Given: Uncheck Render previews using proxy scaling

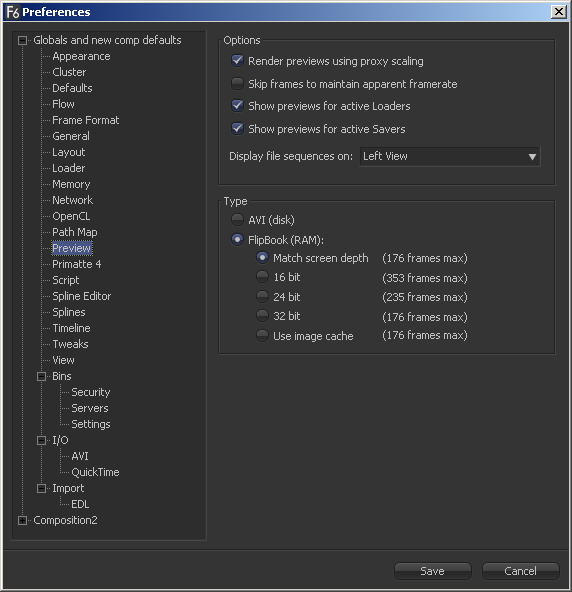Looking at the screenshot, I should point(237,61).
